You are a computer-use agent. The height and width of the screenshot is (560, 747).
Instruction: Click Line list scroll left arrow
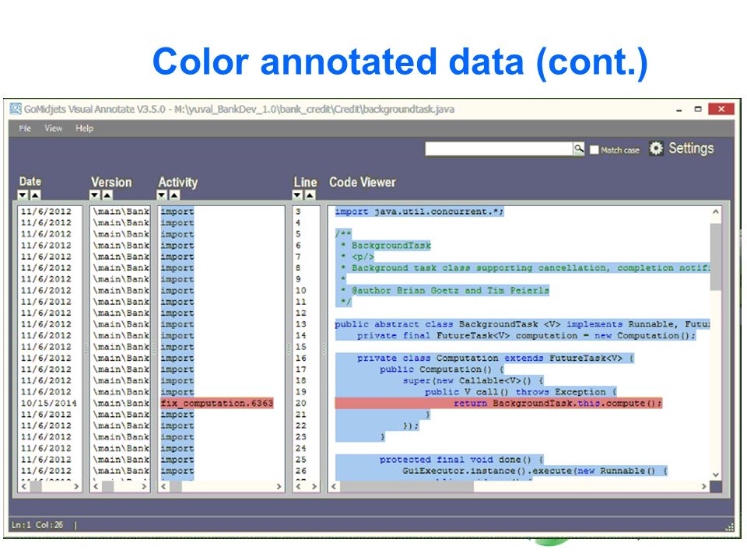pyautogui.click(x=299, y=486)
